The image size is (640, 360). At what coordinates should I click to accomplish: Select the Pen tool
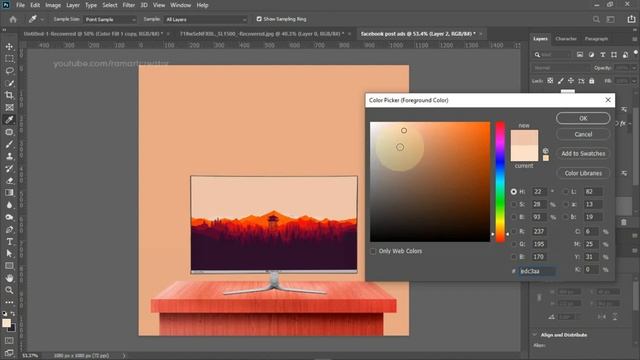click(9, 229)
